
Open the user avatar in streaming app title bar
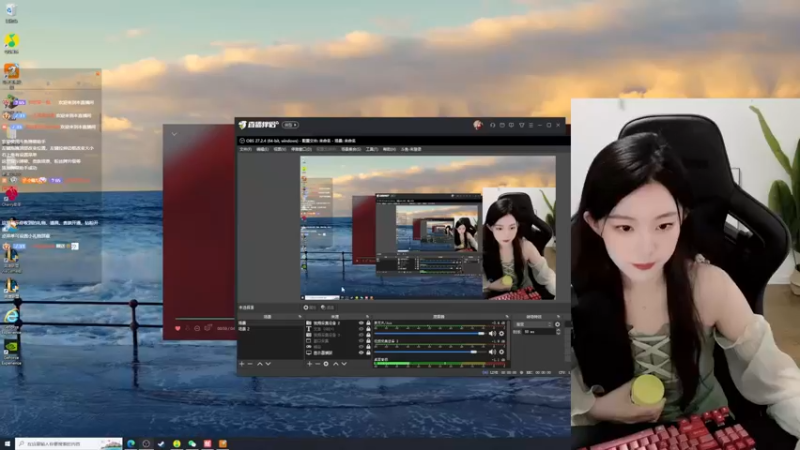coord(478,125)
